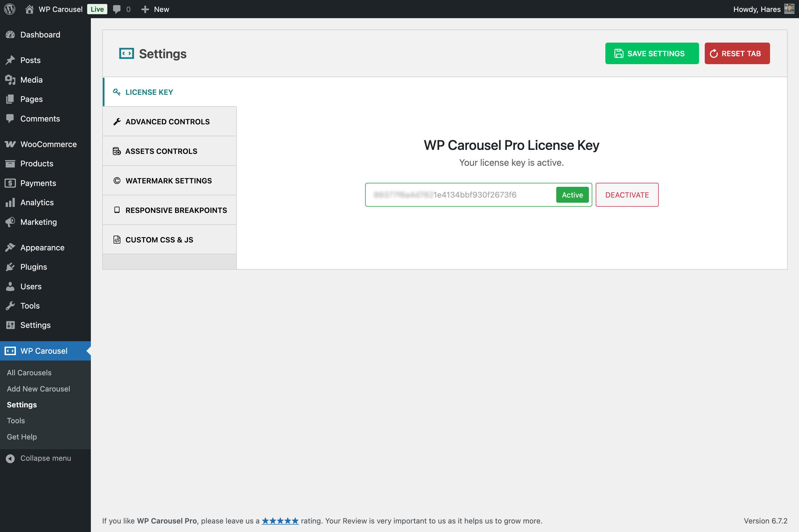Open the comments bubble icon in admin bar

click(117, 9)
